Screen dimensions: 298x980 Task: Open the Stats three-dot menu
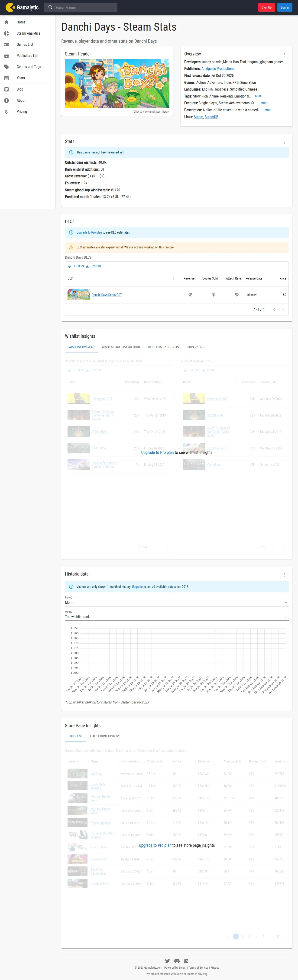[x=284, y=142]
